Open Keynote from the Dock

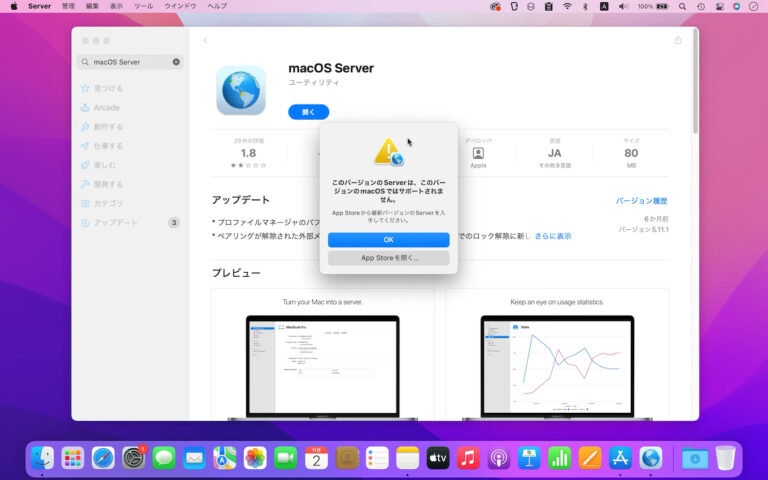click(x=529, y=458)
